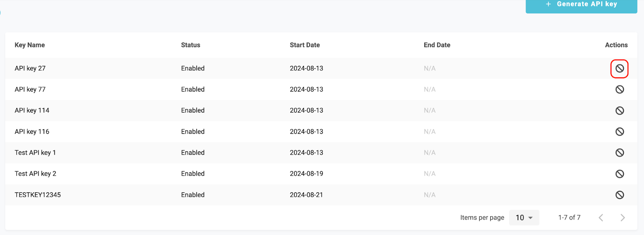Open the Items per page dropdown

coord(524,218)
